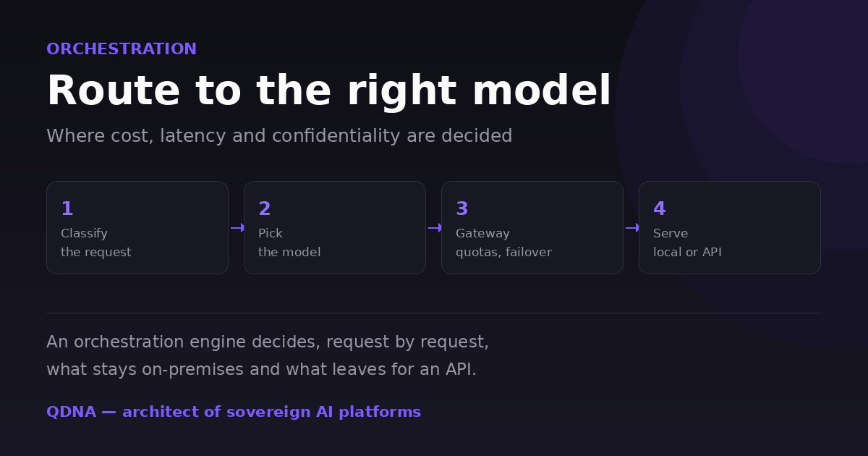
Task: Click the "local or API" caption
Action: pos(687,253)
